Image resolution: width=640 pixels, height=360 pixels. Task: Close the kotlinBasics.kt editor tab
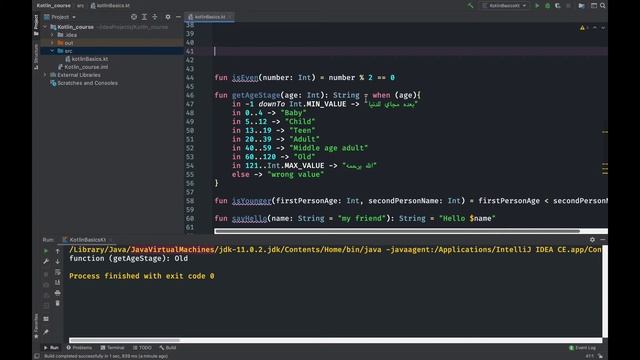point(231,17)
